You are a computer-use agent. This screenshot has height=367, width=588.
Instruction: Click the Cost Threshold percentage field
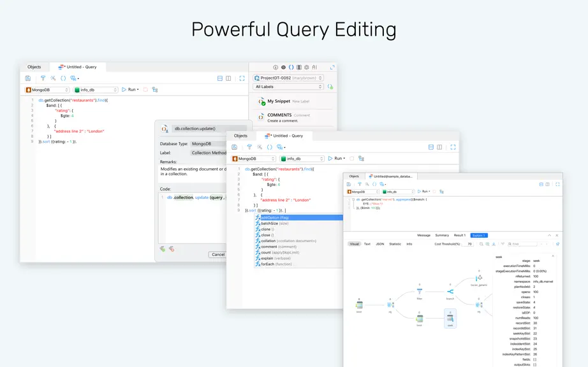468,244
